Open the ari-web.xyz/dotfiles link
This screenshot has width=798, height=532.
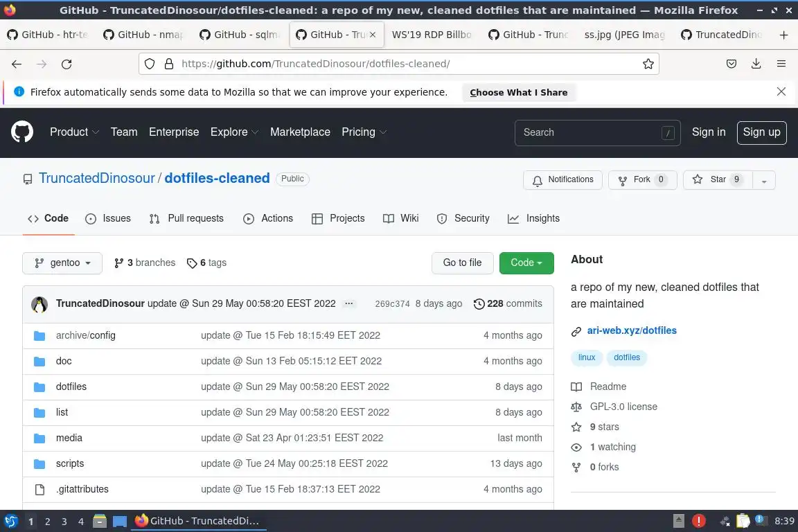pyautogui.click(x=632, y=330)
